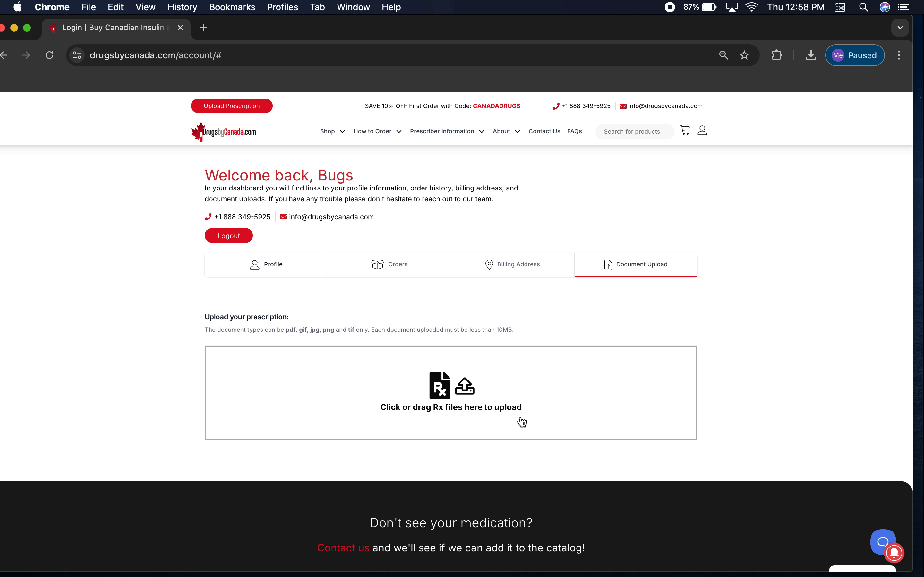Open Chrome extensions puzzle icon
Screen dimensions: 924x577
777,55
